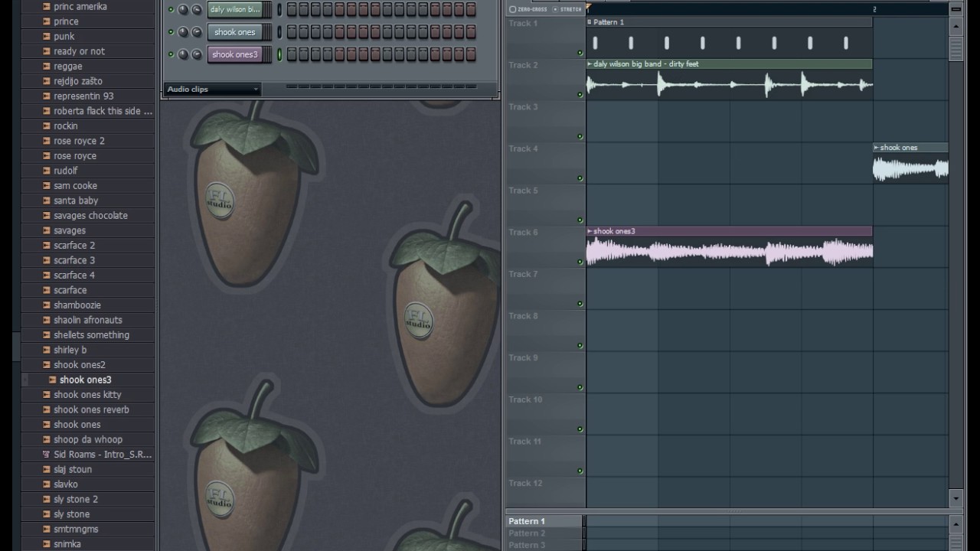Screen dimensions: 980x551
Task: Click the icon beside 'rockin'
Action: pyautogui.click(x=46, y=126)
